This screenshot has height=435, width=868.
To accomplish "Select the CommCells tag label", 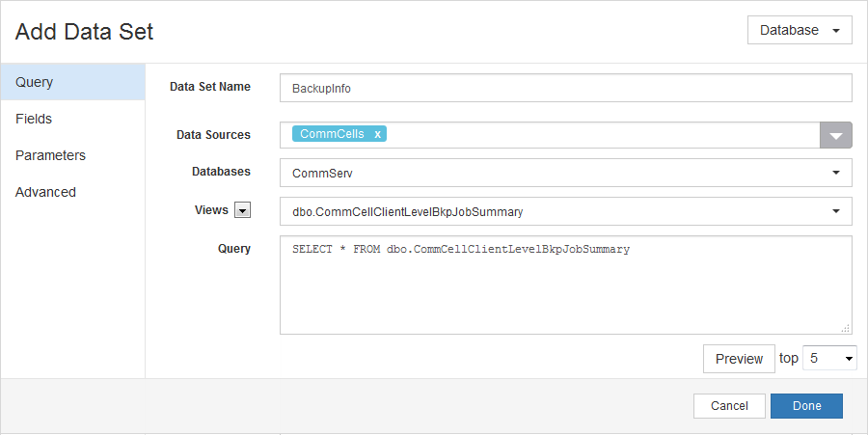I will tap(332, 134).
